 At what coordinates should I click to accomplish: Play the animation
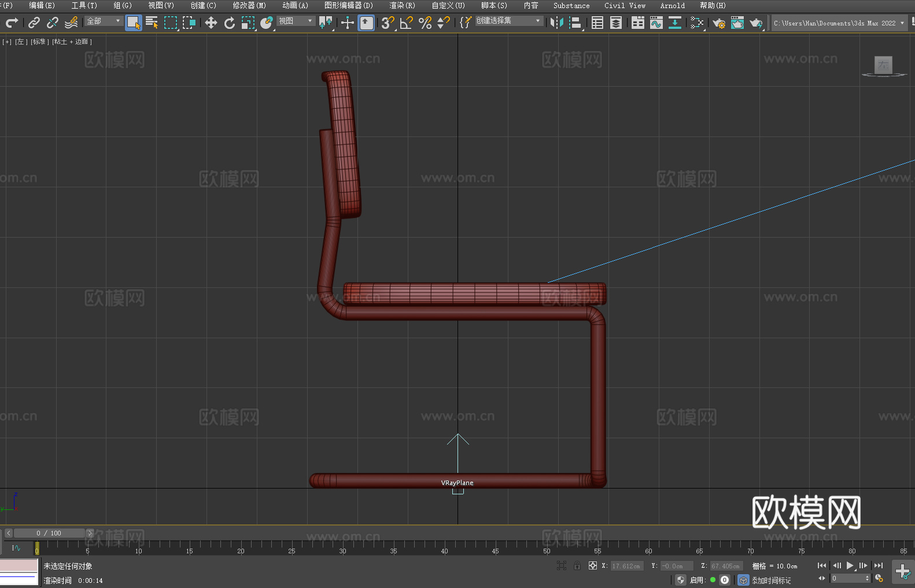point(850,565)
